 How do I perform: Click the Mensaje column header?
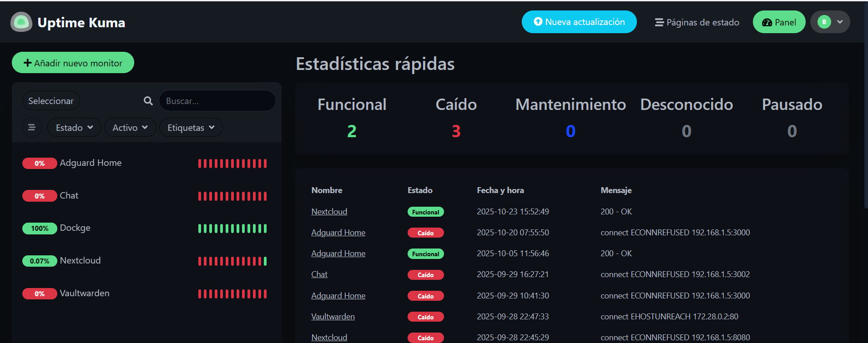tap(616, 190)
